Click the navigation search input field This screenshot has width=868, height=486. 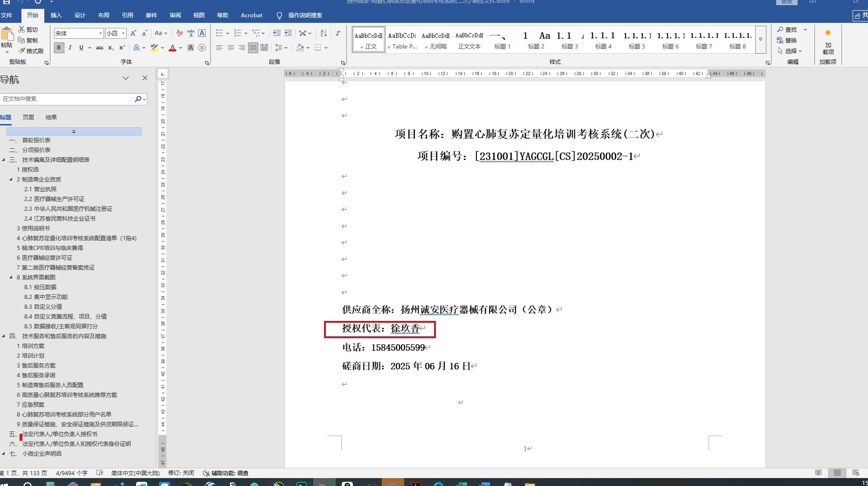point(67,99)
